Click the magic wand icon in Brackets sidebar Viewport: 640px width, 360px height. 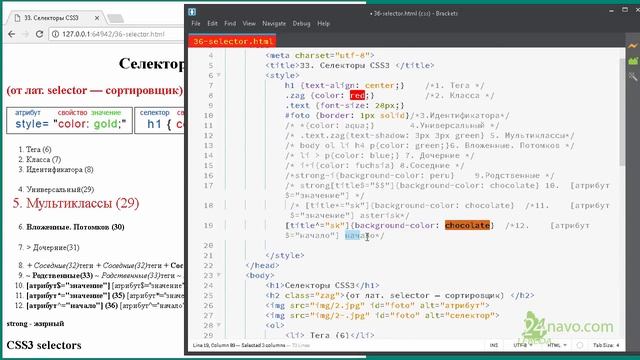(633, 76)
